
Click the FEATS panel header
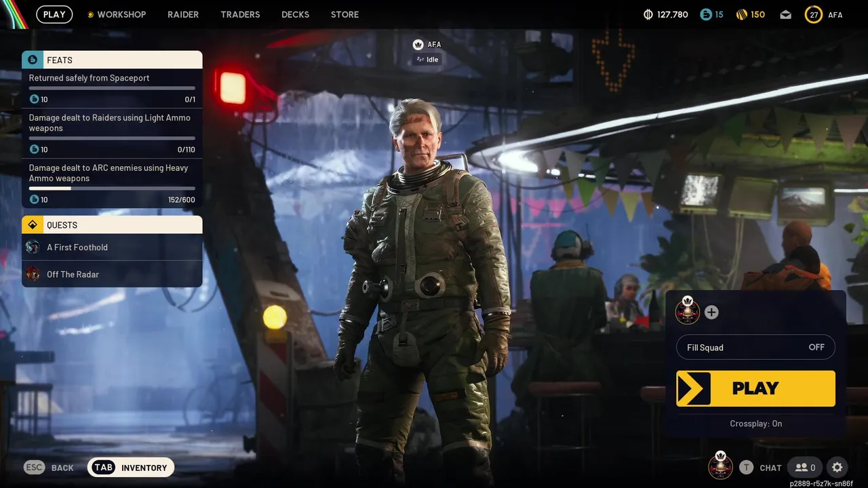pos(112,60)
